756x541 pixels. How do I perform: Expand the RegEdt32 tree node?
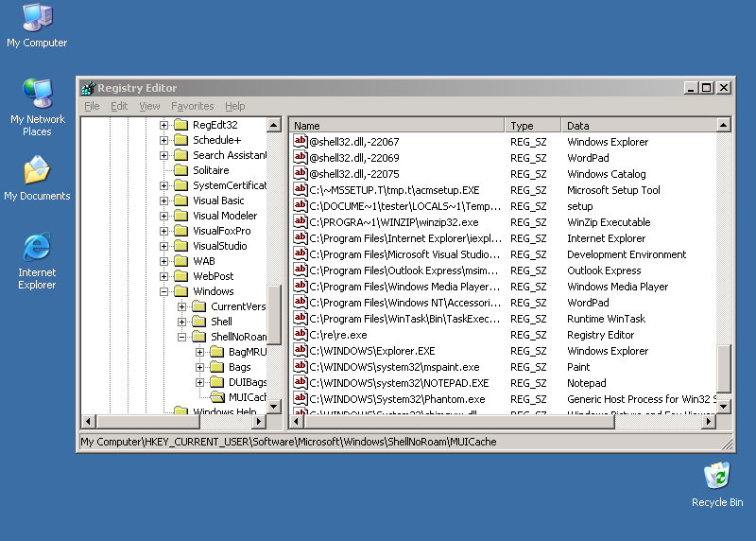tap(163, 125)
